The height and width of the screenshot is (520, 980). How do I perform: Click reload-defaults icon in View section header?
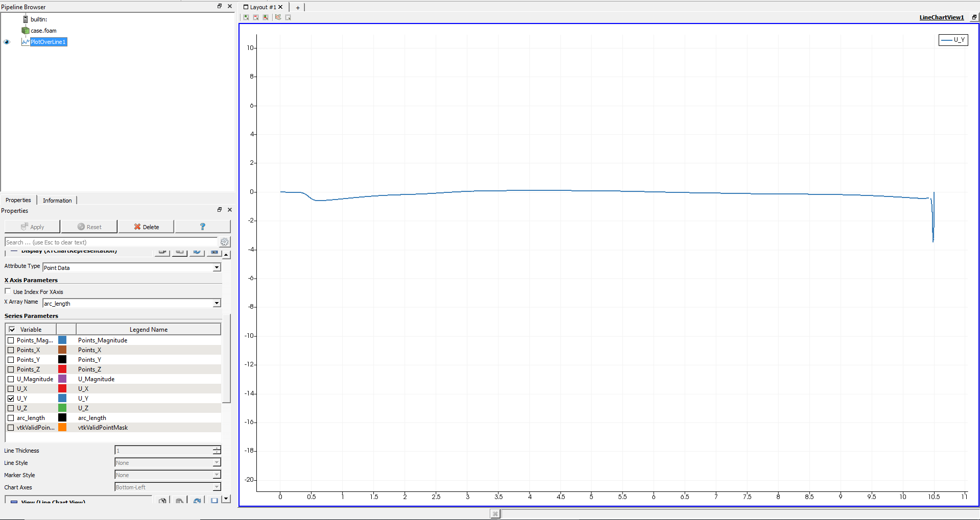point(197,501)
